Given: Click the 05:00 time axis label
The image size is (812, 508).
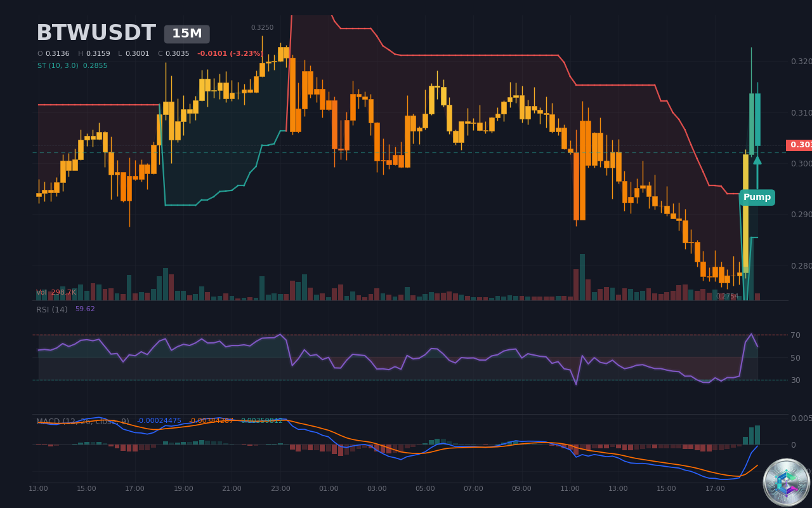Looking at the screenshot, I should (425, 489).
